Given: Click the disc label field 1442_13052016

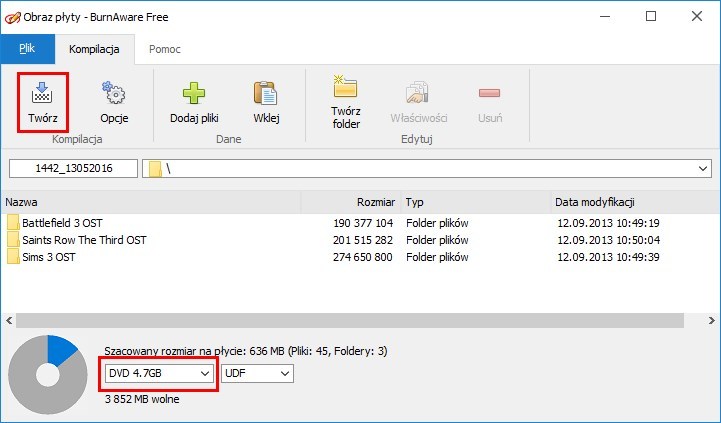Looking at the screenshot, I should coord(74,168).
